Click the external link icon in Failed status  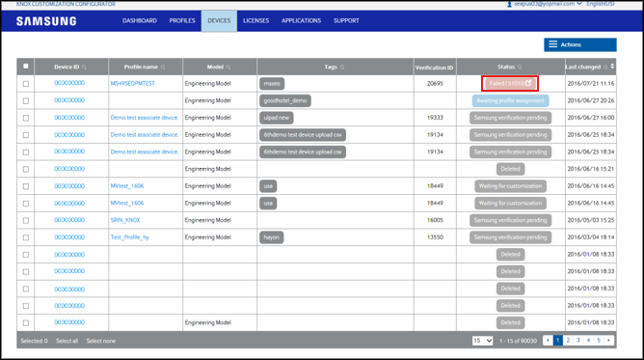click(528, 83)
